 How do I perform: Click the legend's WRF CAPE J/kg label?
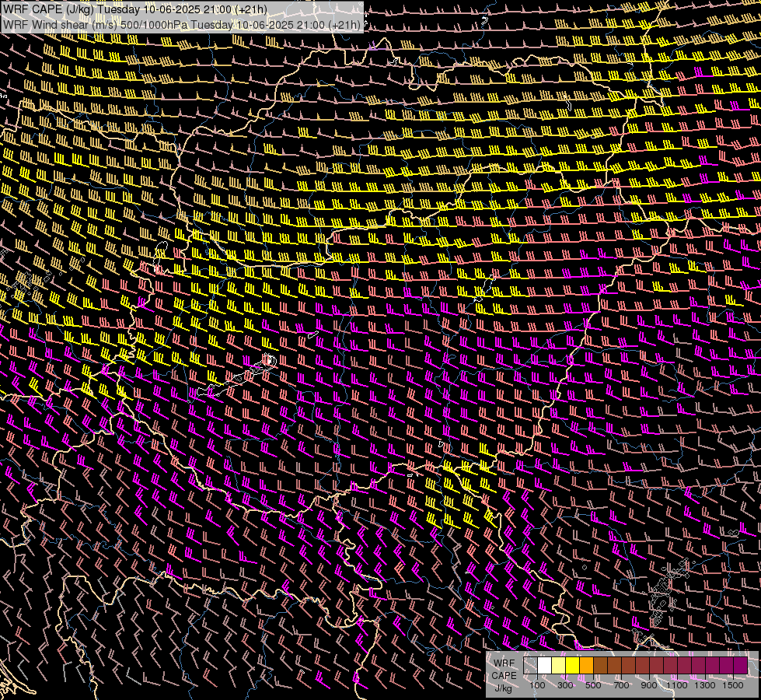(504, 676)
